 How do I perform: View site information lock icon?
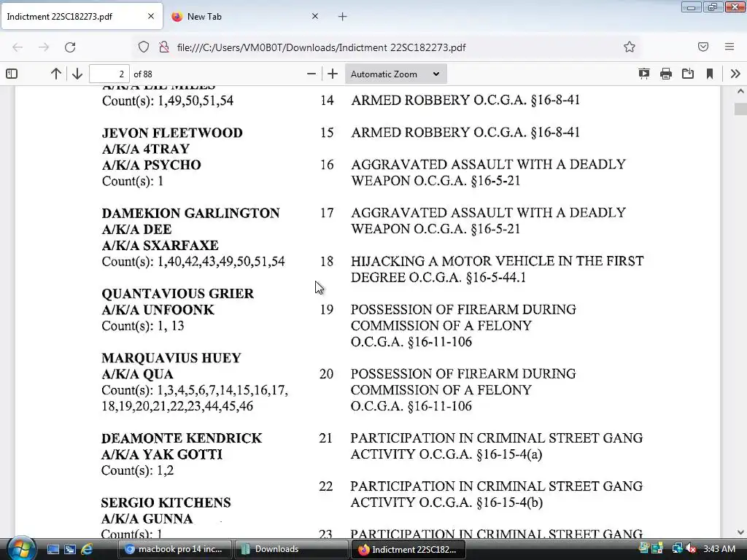pos(164,47)
